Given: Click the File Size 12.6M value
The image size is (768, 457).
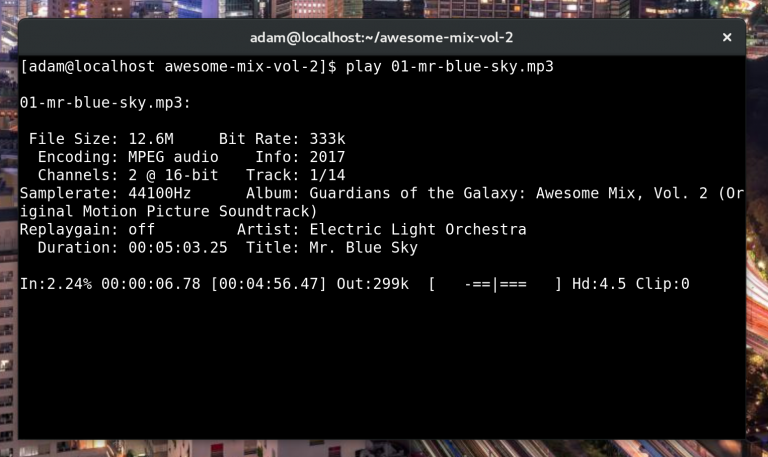Looking at the screenshot, I should (x=151, y=139).
